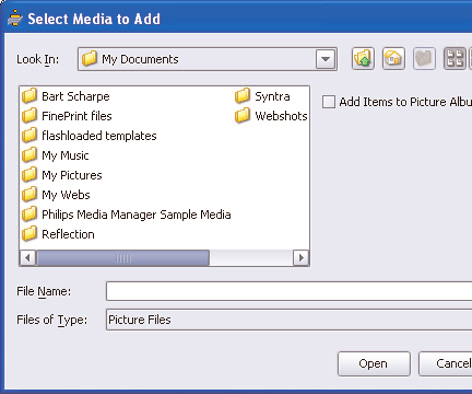The height and width of the screenshot is (394, 472).
Task: Click the Home folder icon
Action: (x=394, y=59)
